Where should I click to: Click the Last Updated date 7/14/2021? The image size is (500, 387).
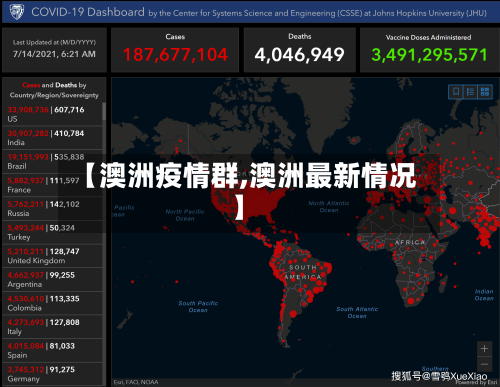[54, 54]
